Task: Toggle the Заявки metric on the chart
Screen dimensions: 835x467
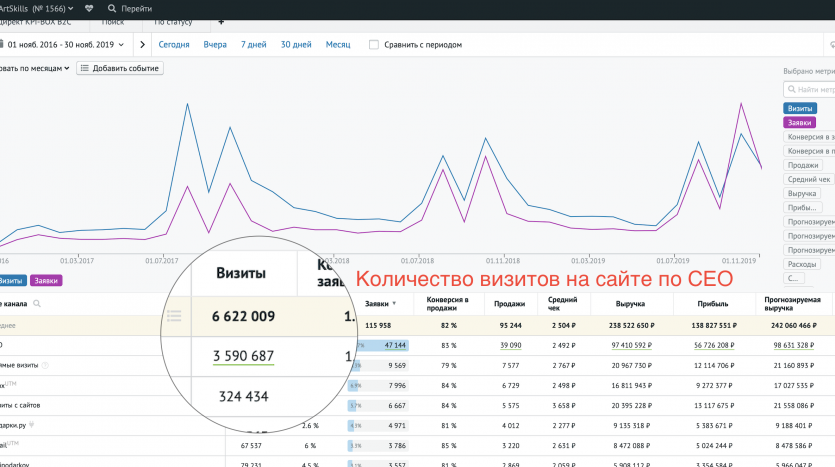Action: [x=800, y=122]
